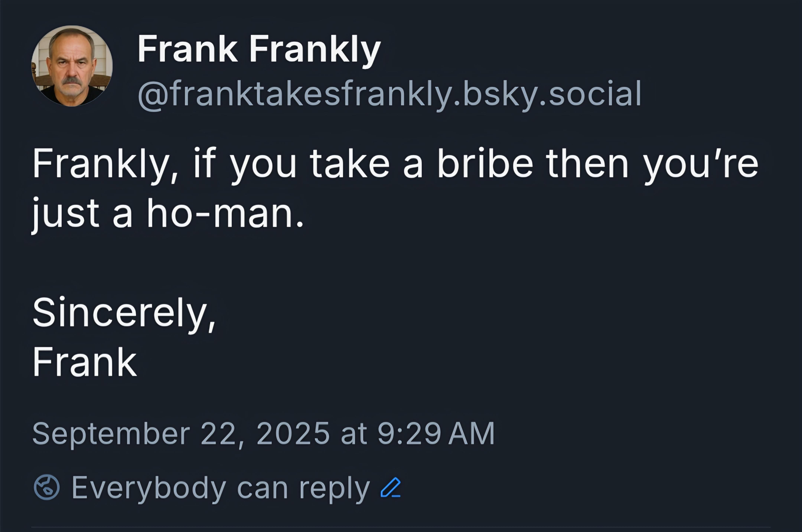Click the globe icon before Everybody can reply
This screenshot has height=532, width=802.
(47, 487)
